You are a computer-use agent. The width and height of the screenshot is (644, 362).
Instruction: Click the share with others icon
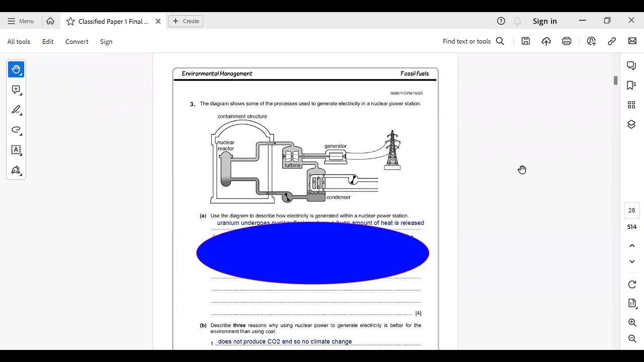pos(591,41)
